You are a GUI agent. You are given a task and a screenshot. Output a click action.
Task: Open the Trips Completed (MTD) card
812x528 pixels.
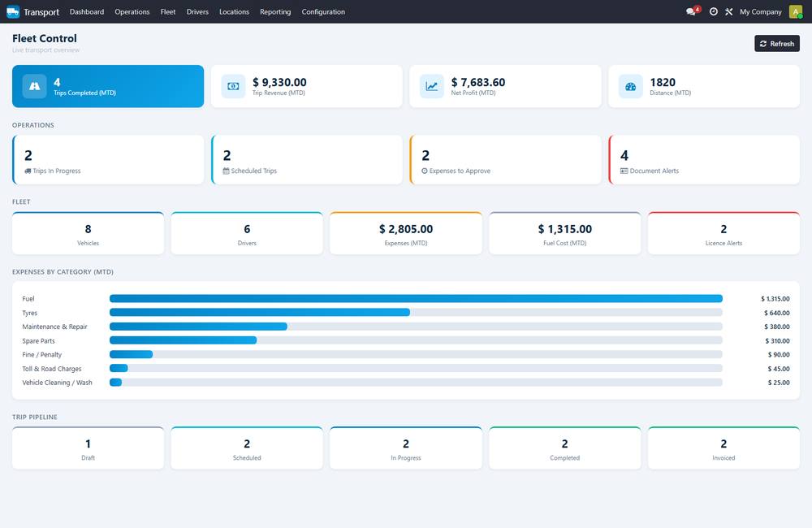click(108, 86)
